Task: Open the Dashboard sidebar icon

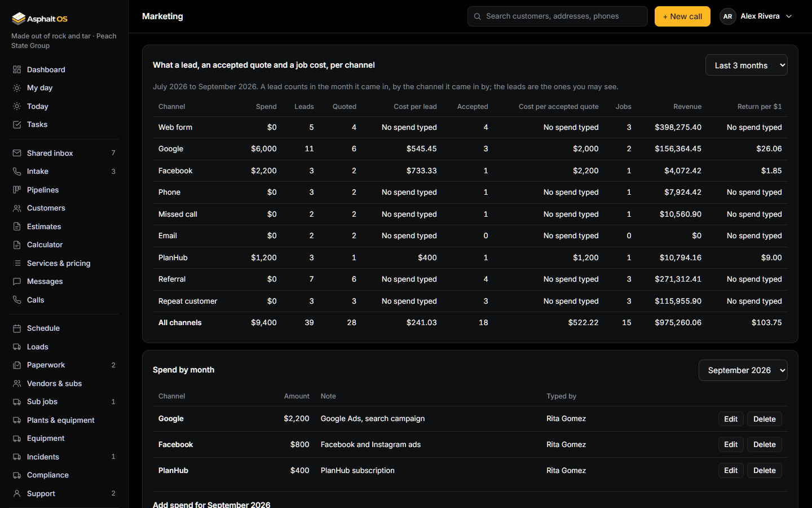Action: [x=17, y=69]
